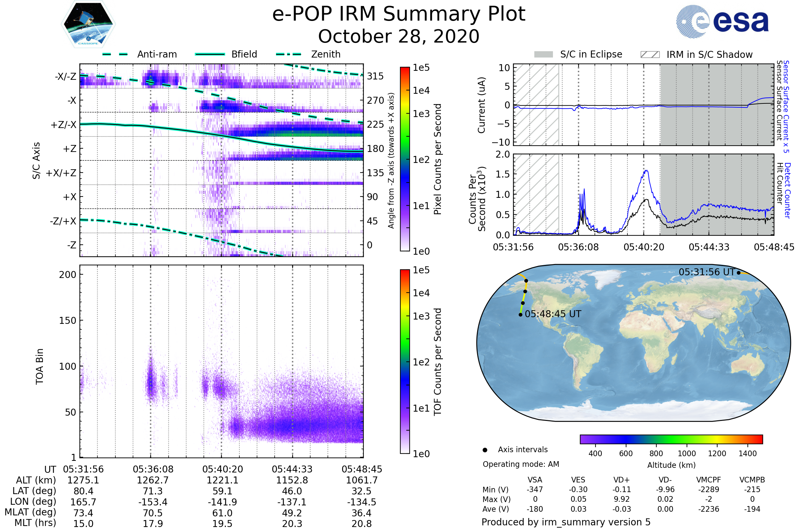
Task: Click the TOF Counts per Second colorbar
Action: [x=405, y=361]
